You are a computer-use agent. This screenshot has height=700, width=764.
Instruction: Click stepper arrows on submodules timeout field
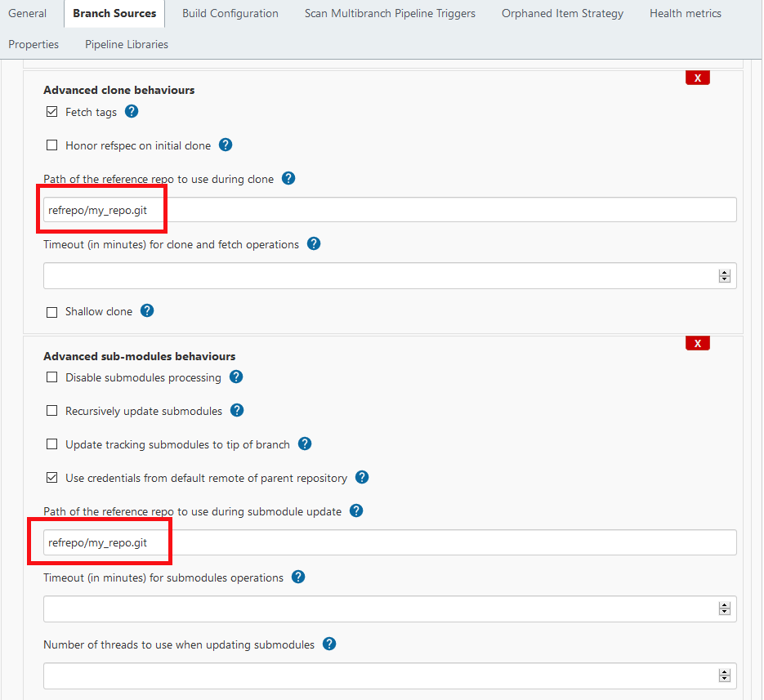click(724, 609)
